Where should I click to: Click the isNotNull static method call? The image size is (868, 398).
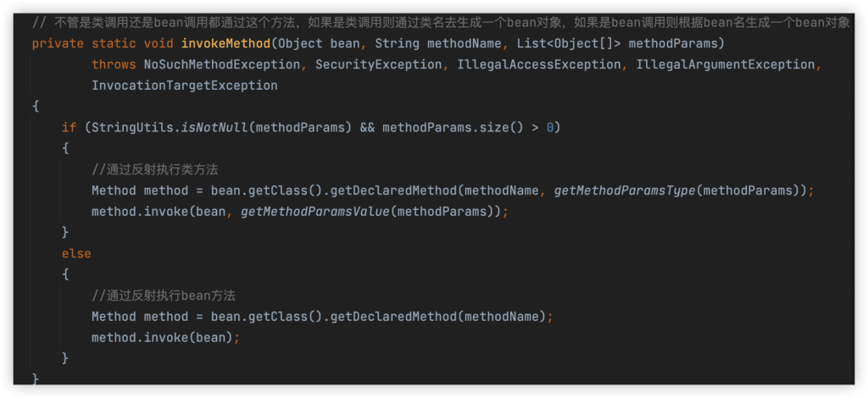pos(215,128)
